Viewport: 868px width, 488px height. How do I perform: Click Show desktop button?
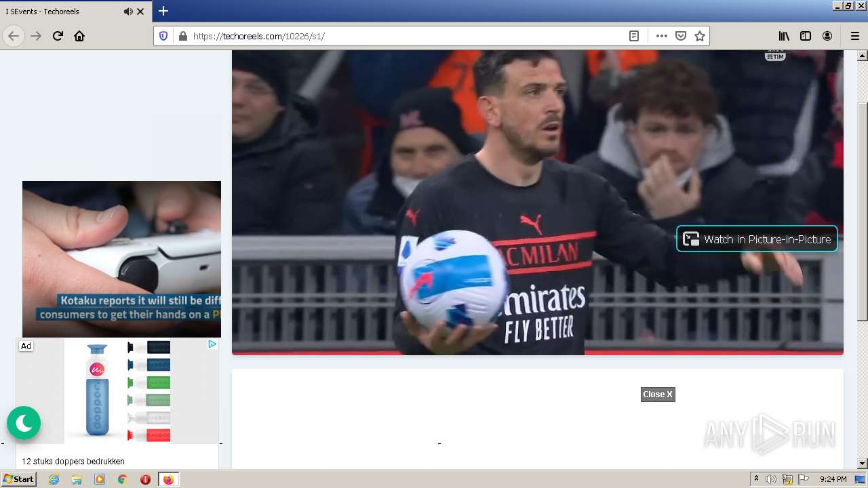[861, 479]
